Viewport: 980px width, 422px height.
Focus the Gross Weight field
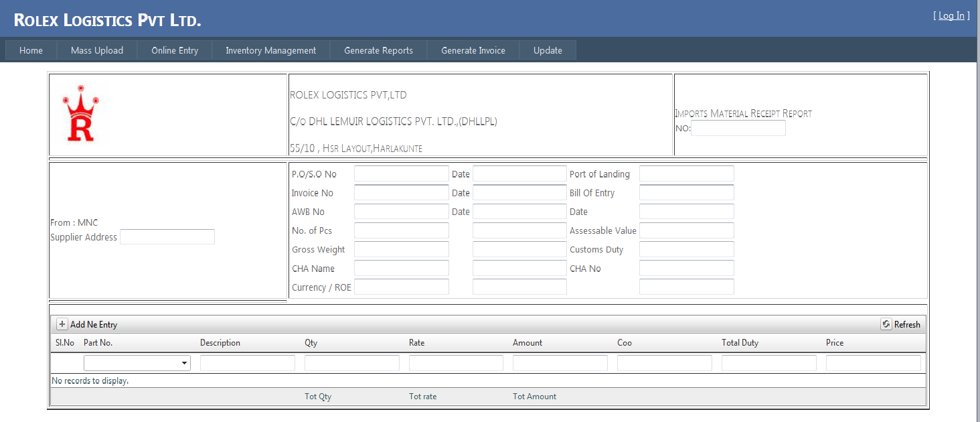(x=402, y=249)
